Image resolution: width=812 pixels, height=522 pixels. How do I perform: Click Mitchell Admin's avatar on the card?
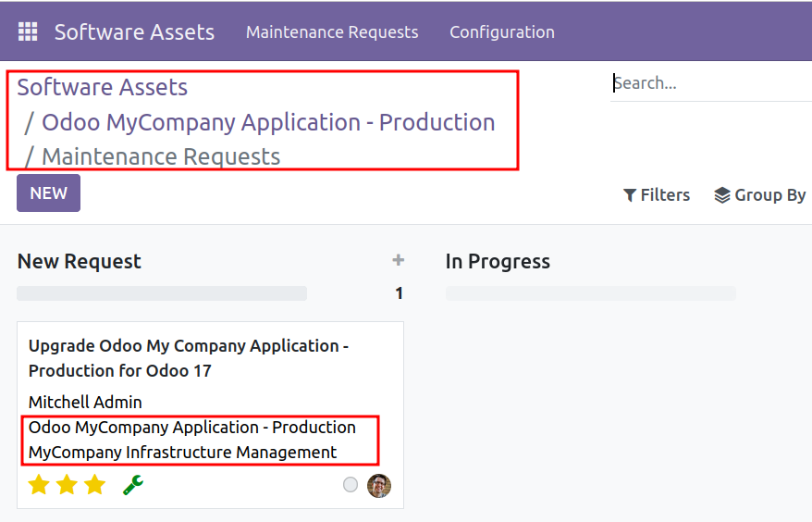(379, 486)
